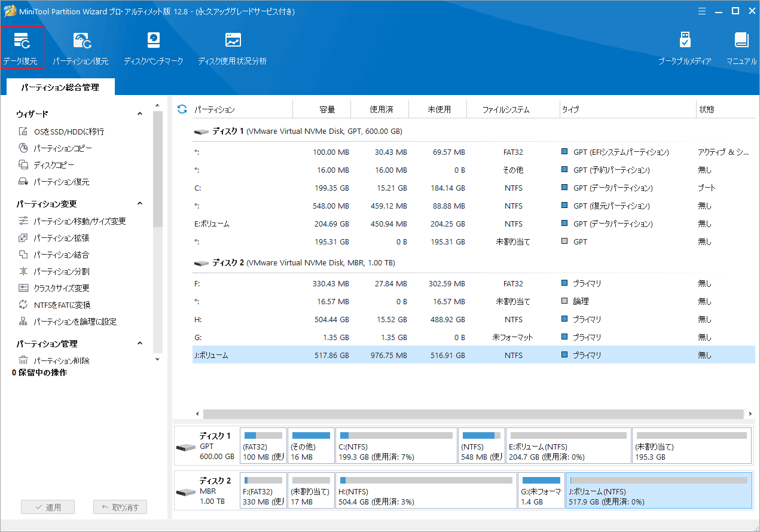Select the 548.00 MB 復元パーティション row
This screenshot has width=760, height=532.
[474, 206]
